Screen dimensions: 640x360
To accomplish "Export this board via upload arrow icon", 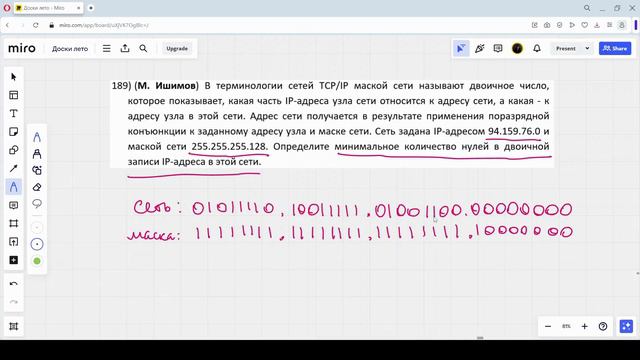I will 125,49.
